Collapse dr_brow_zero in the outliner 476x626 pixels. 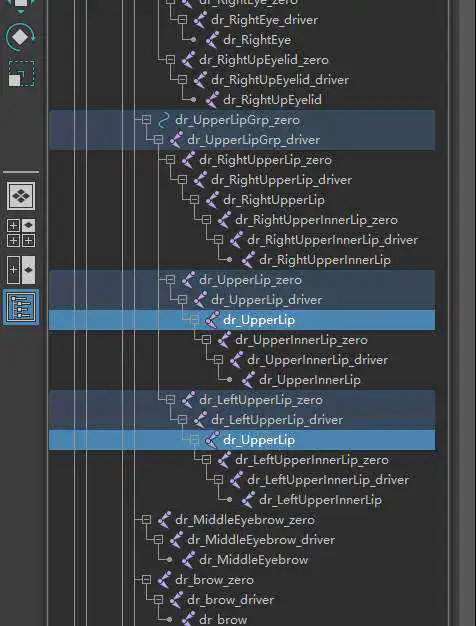(x=147, y=580)
